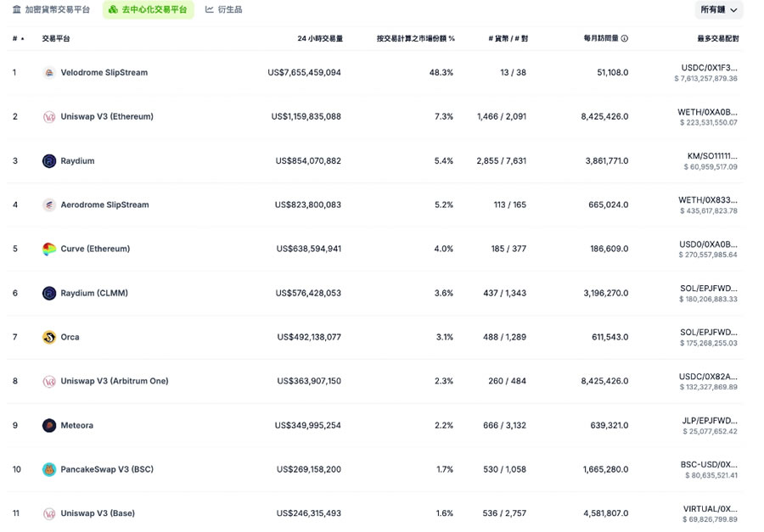Sort by # 貨幣 / # 對 column header
Viewport: 764px width, 532px height.
(508, 38)
